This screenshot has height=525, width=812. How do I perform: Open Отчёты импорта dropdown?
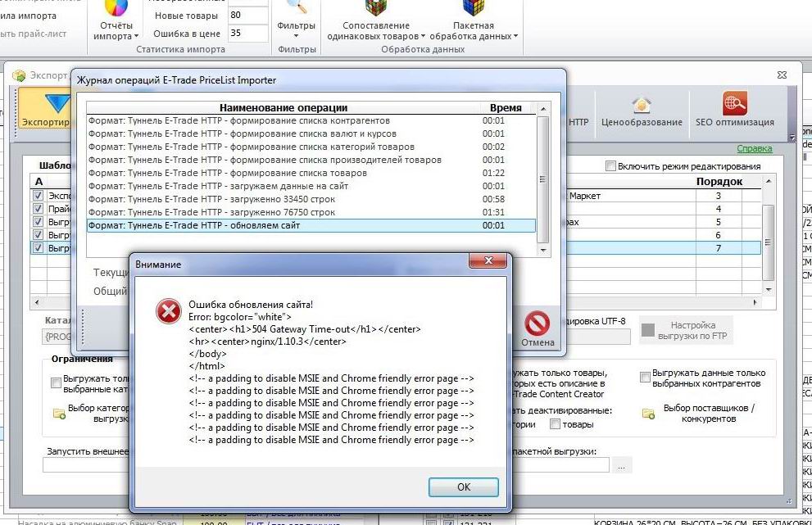tap(116, 30)
